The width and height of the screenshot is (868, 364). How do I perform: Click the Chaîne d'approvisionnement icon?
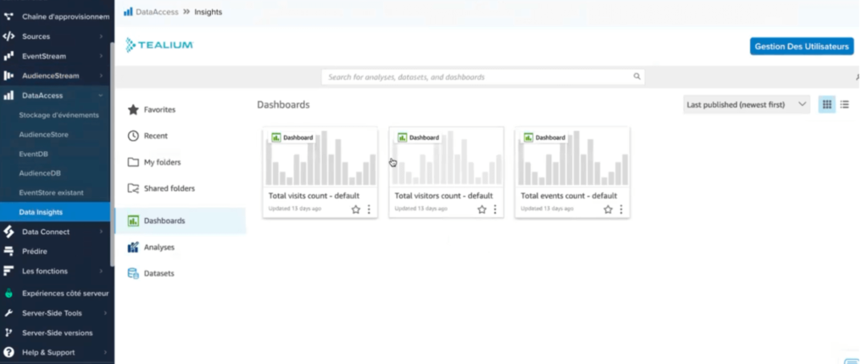click(8, 17)
